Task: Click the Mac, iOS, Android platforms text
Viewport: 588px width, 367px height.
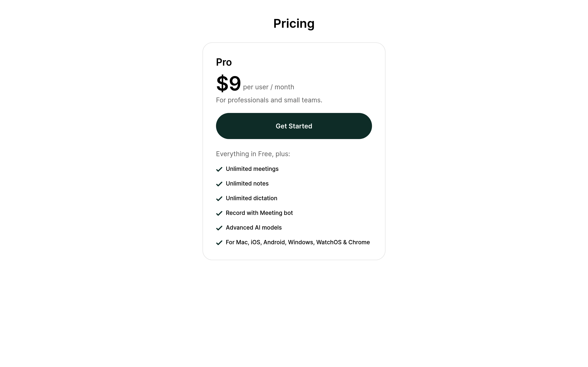Action: pyautogui.click(x=298, y=242)
